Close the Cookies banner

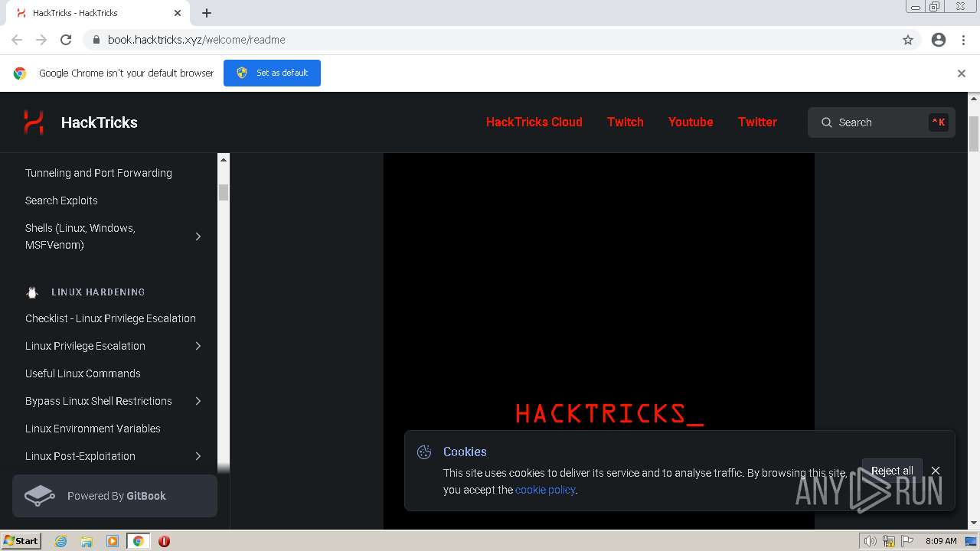pyautogui.click(x=936, y=471)
